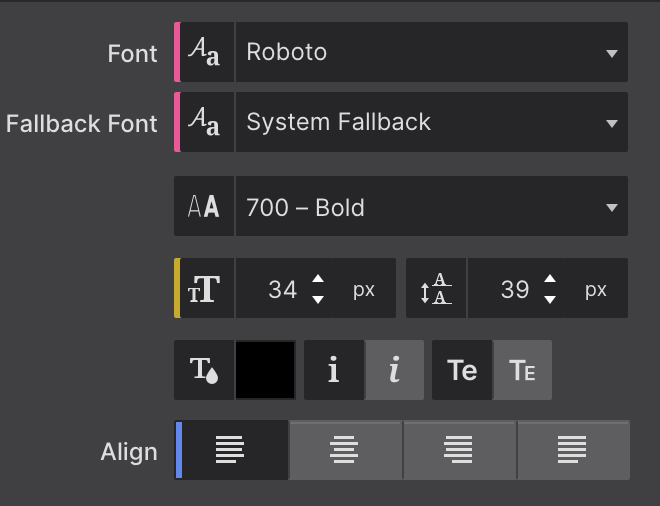Open the System Fallback font dropdown

[431, 122]
